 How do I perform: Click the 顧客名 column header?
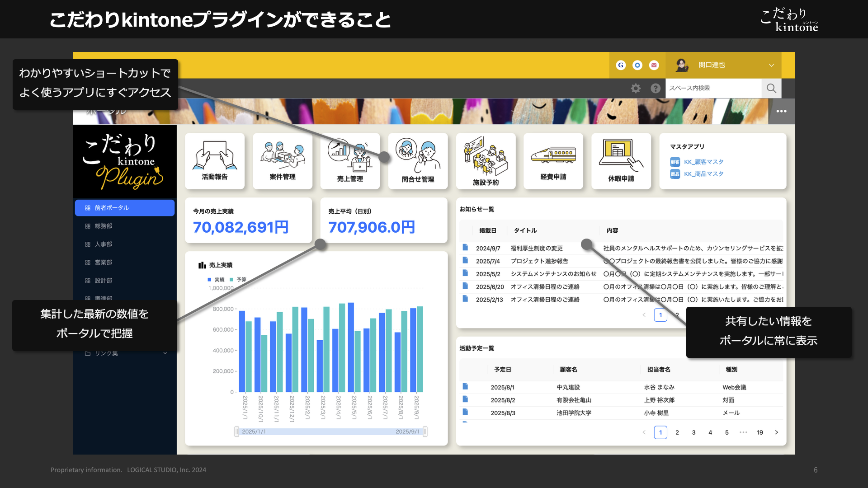[x=569, y=370]
